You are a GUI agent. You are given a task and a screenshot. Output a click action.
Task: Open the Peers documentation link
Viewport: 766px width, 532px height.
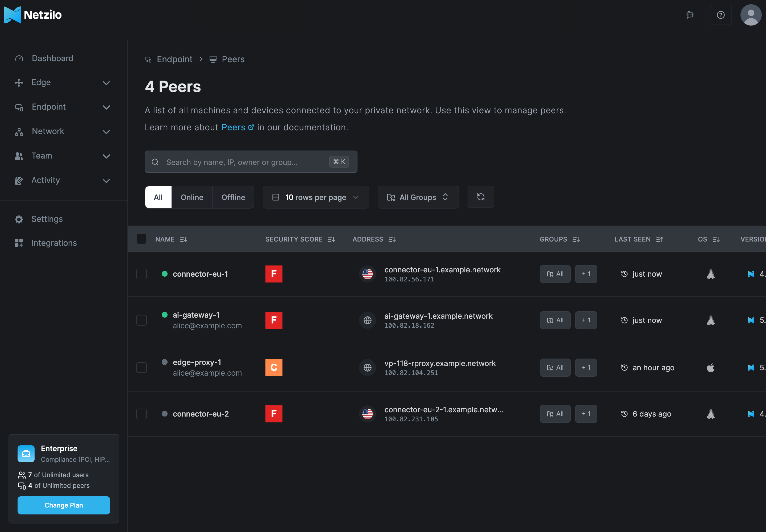[238, 127]
